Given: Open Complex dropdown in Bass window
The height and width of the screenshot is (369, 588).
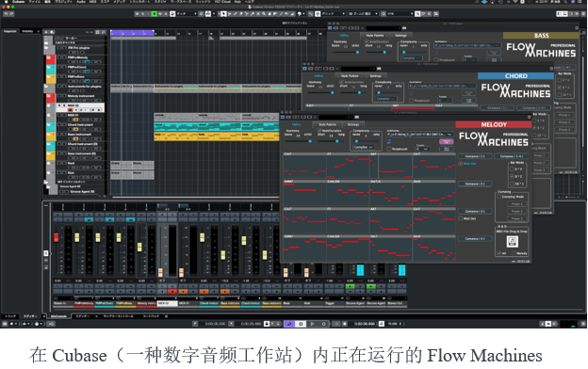Looking at the screenshot, I should [411, 58].
